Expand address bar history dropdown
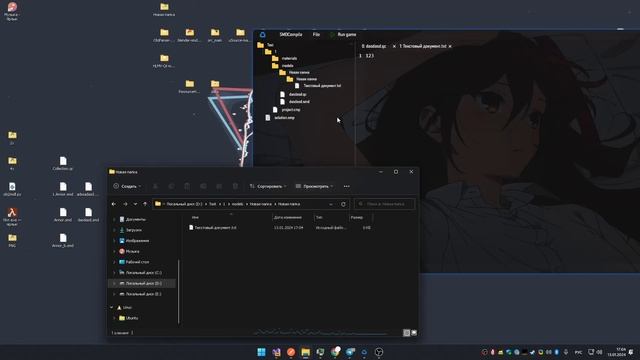The height and width of the screenshot is (360, 640). pyautogui.click(x=331, y=204)
